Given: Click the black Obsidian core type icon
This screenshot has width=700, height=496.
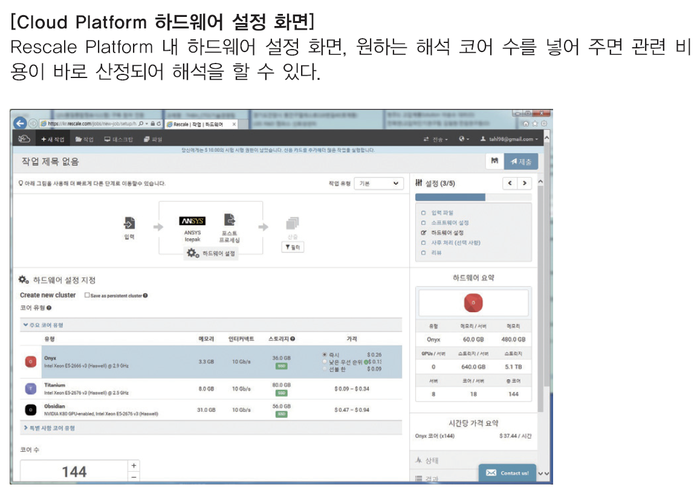Looking at the screenshot, I should pyautogui.click(x=31, y=409).
